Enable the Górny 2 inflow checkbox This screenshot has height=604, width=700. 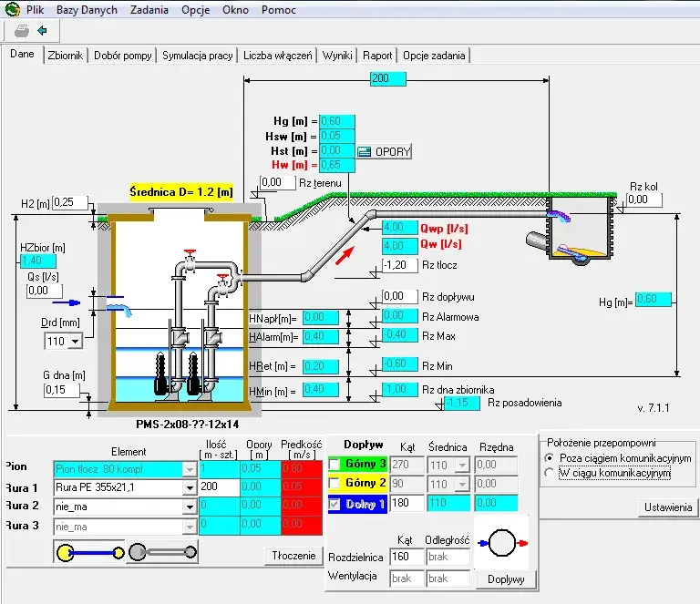(x=334, y=483)
